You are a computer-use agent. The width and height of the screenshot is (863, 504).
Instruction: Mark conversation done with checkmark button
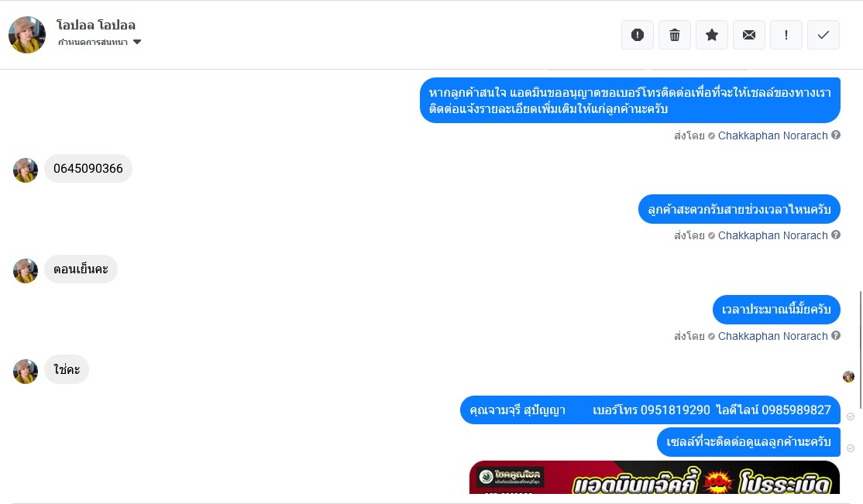(823, 35)
